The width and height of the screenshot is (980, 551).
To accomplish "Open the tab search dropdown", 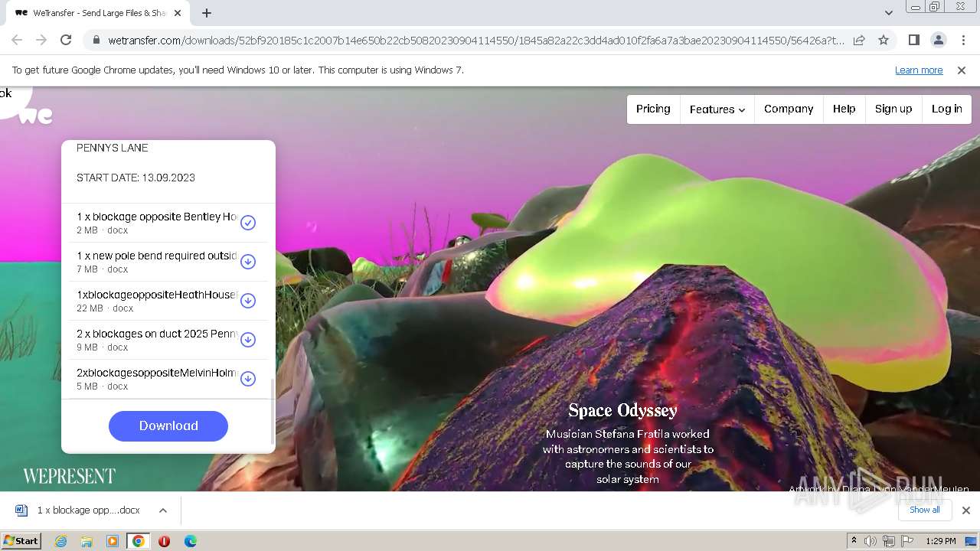I will pyautogui.click(x=888, y=12).
